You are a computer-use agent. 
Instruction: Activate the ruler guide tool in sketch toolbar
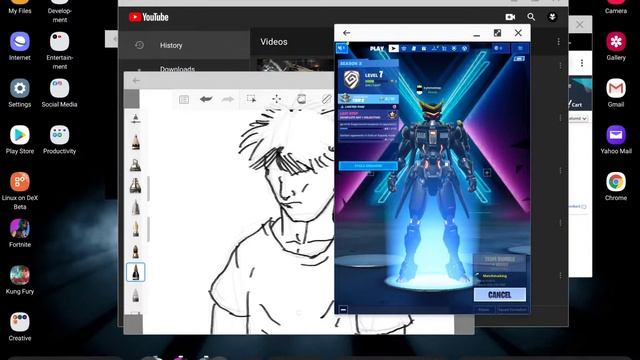[x=327, y=99]
